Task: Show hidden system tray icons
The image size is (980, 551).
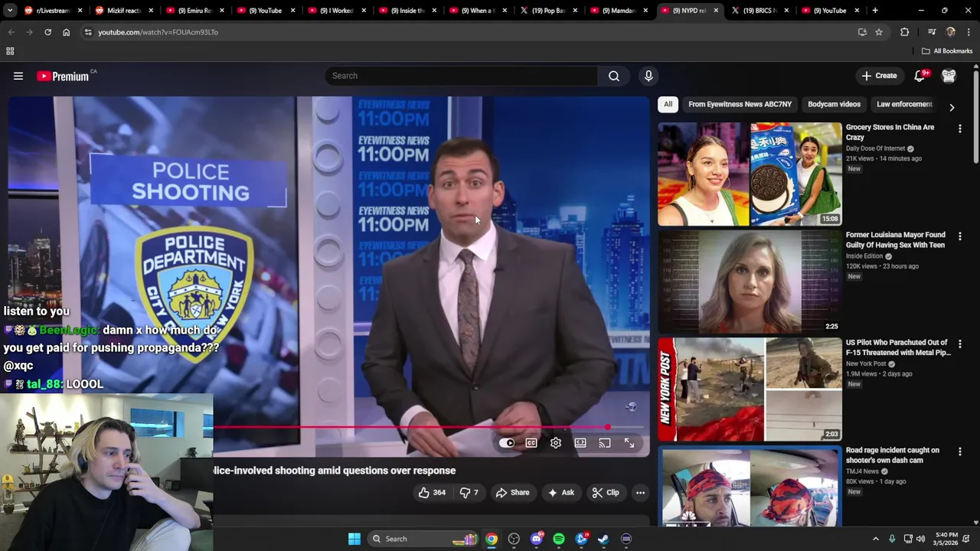Action: (876, 539)
